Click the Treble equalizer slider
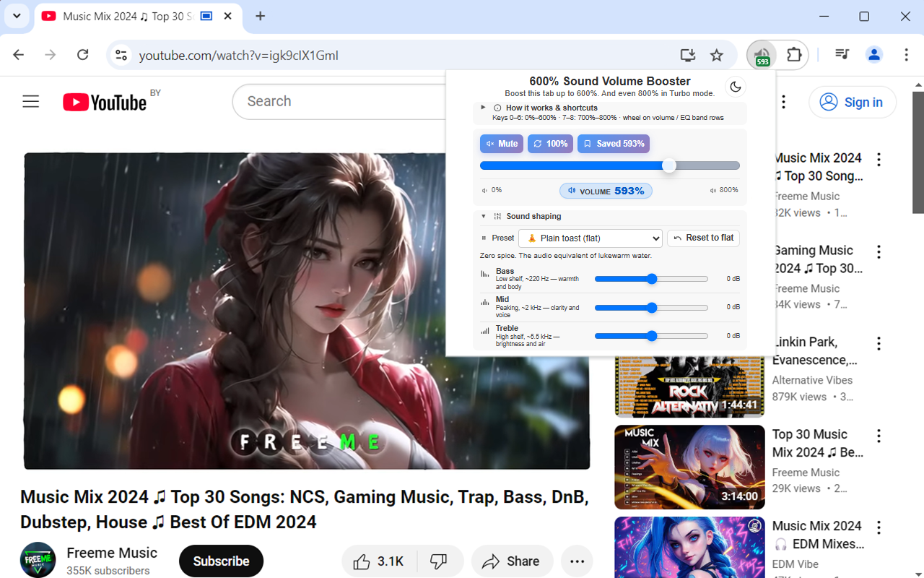The image size is (924, 578). point(651,336)
